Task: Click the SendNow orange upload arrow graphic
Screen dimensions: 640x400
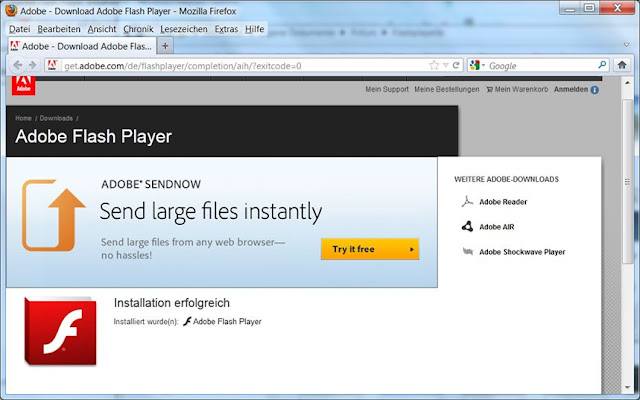Action: click(53, 215)
